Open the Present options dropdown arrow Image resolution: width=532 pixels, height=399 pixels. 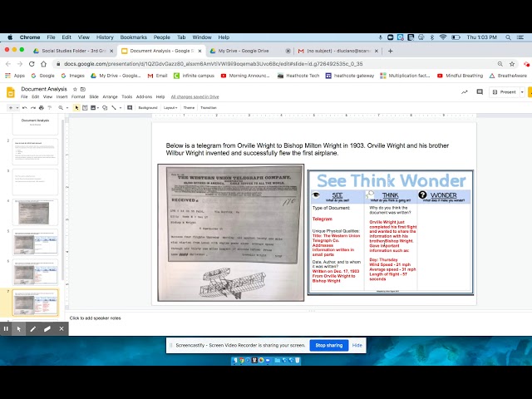pyautogui.click(x=522, y=92)
